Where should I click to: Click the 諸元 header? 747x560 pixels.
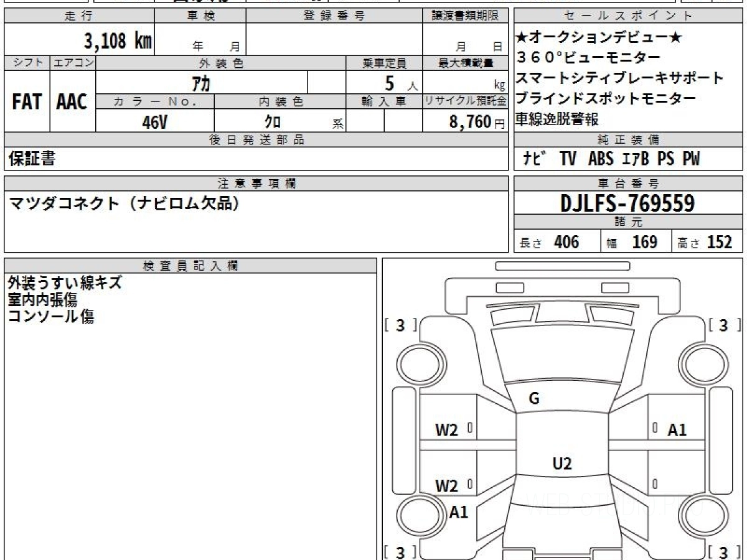(629, 222)
